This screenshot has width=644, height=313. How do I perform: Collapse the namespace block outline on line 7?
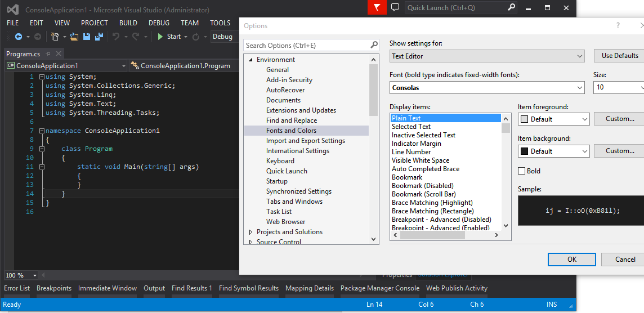coord(42,131)
